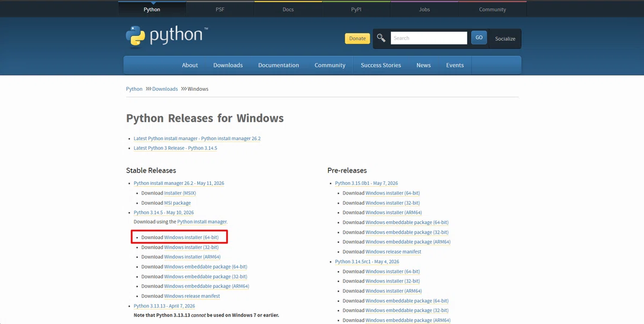Switch to the PyPI top bar tab
This screenshot has width=644, height=324.
coord(356,9)
